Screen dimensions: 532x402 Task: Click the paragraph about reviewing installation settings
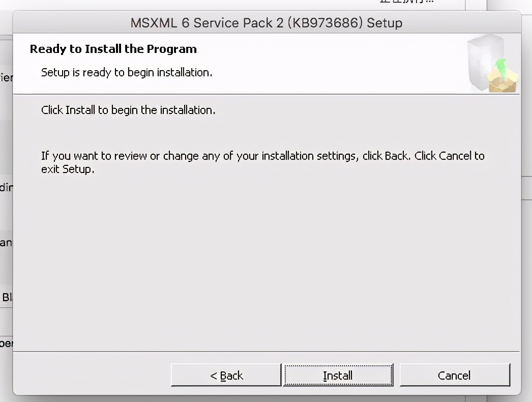pyautogui.click(x=262, y=162)
